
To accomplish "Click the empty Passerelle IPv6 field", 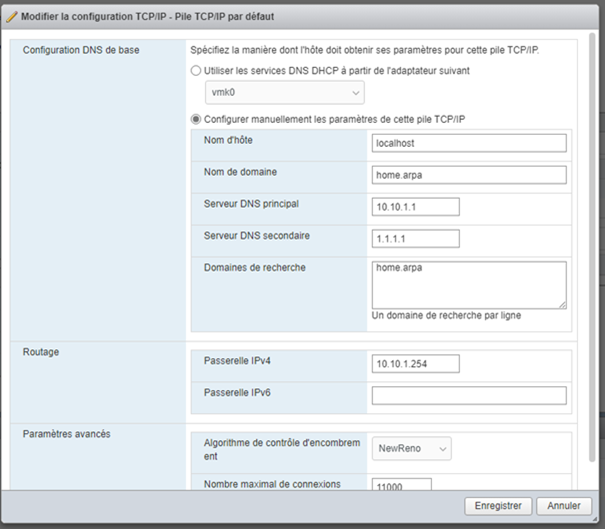I will tap(468, 395).
